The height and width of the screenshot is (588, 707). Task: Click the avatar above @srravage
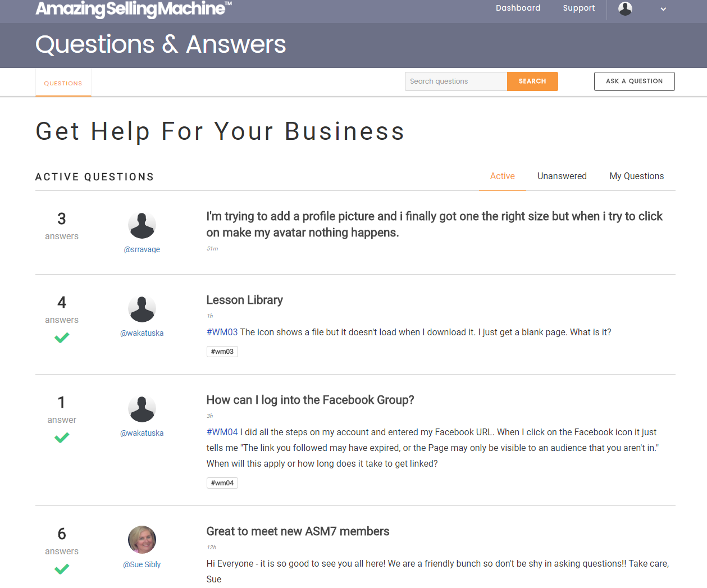pos(142,226)
